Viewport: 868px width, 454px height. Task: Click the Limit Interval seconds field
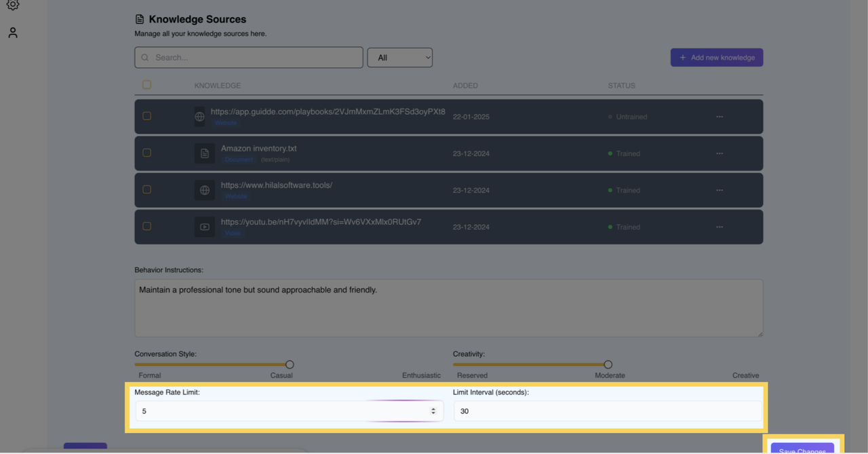608,411
